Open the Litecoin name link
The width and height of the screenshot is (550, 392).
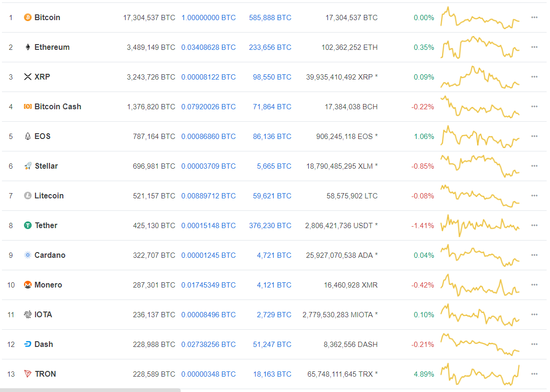point(49,196)
